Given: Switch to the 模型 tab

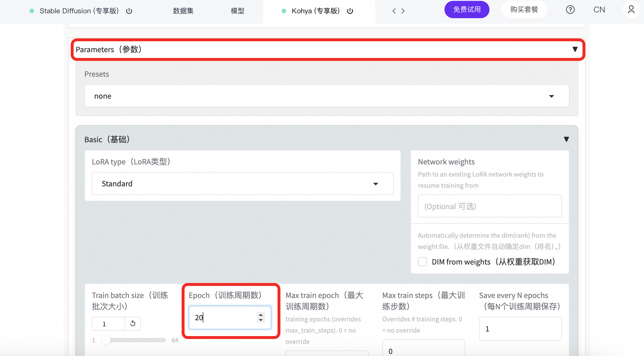Looking at the screenshot, I should [237, 11].
